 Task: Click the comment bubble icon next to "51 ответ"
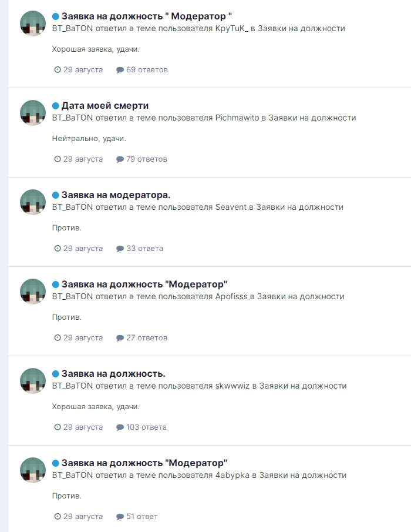[120, 516]
